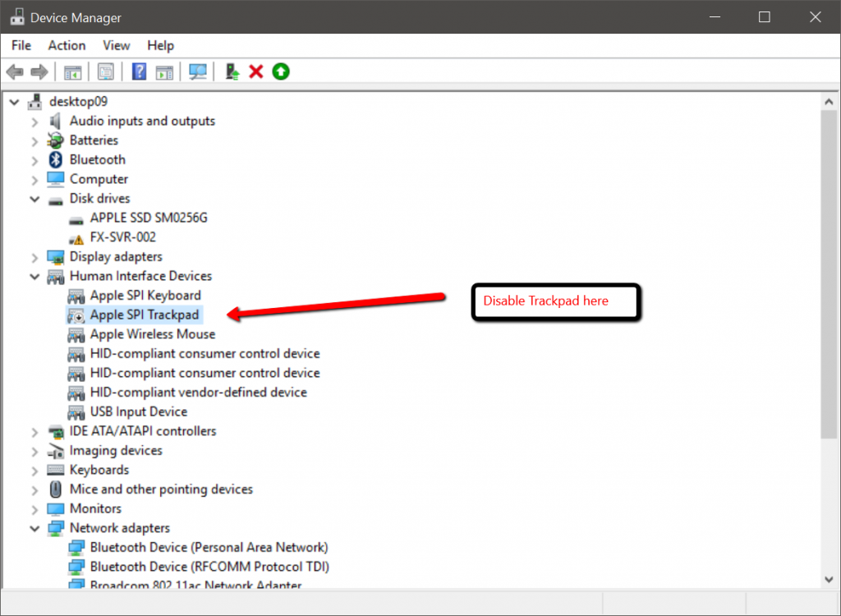This screenshot has width=841, height=616.
Task: Expand the Keyboards category
Action: [34, 469]
